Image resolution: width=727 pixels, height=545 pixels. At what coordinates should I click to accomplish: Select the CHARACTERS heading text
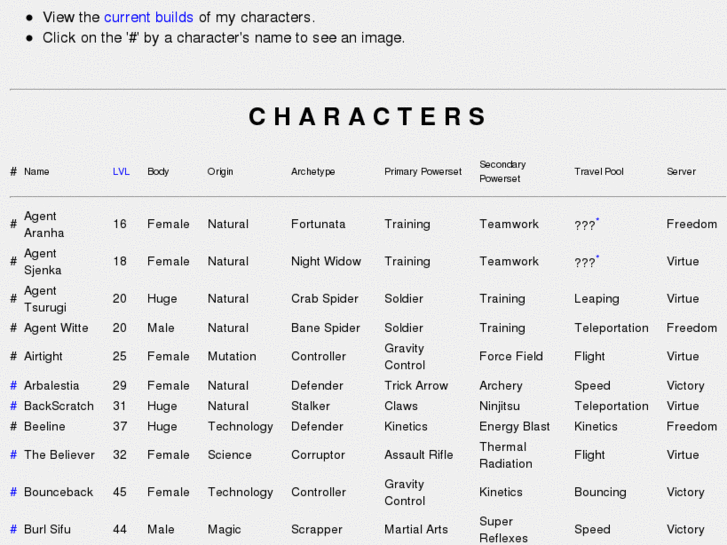(x=368, y=117)
